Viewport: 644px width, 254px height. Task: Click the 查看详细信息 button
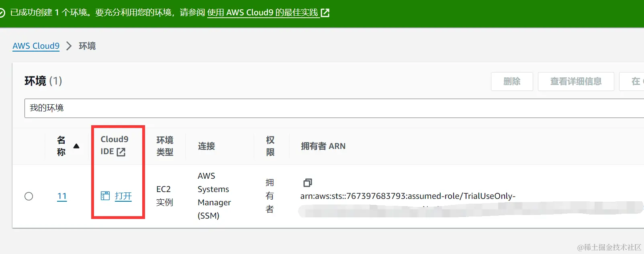[576, 81]
